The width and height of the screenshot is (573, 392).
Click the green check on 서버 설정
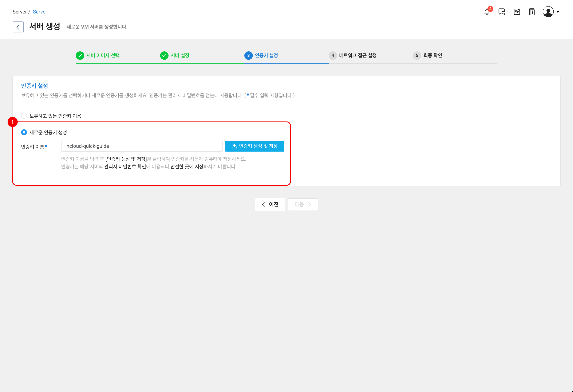tap(164, 55)
